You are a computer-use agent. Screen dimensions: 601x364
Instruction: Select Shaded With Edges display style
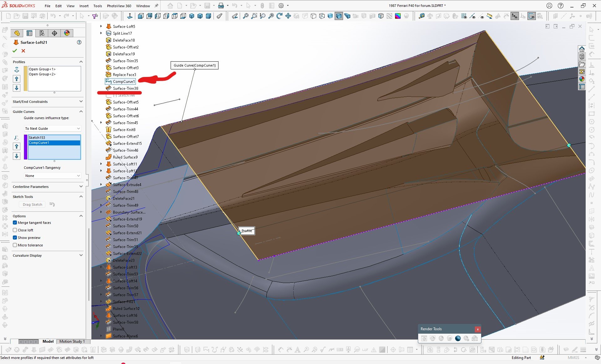pyautogui.click(x=339, y=16)
